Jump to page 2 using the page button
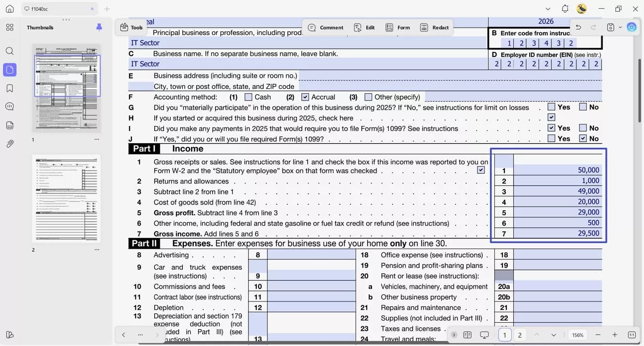This screenshot has width=644, height=346. (519, 335)
